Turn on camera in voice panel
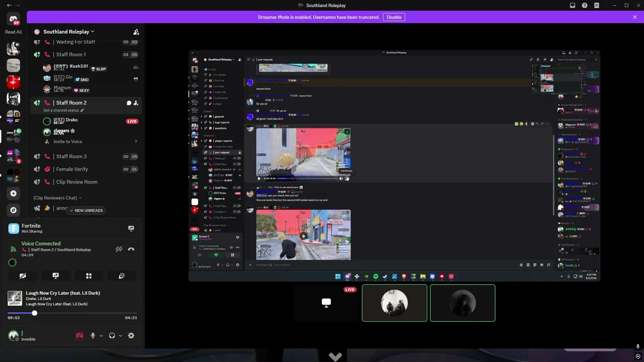 click(23, 276)
